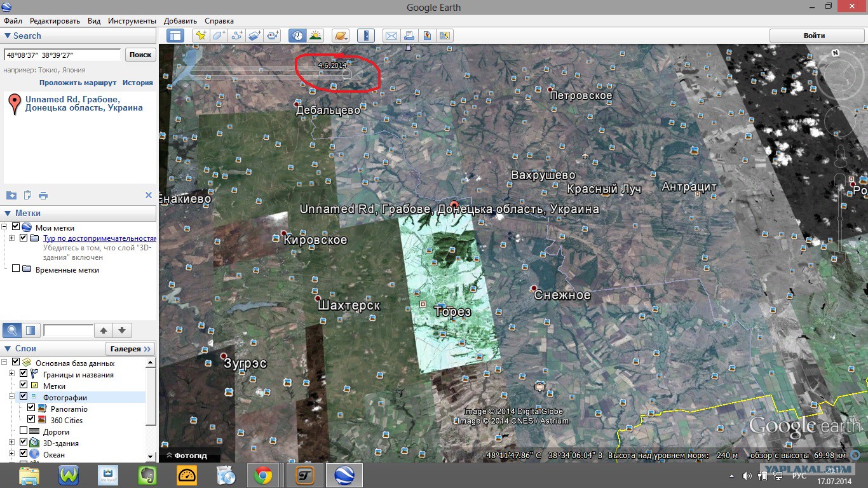Click the red pin search result icon
Image resolution: width=868 pixels, height=488 pixels.
[14, 104]
